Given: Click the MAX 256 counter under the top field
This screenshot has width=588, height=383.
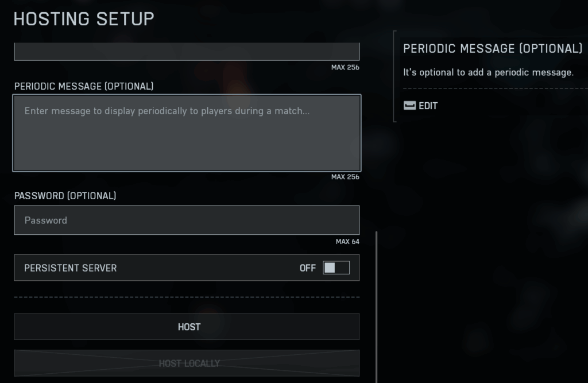Looking at the screenshot, I should pos(345,67).
